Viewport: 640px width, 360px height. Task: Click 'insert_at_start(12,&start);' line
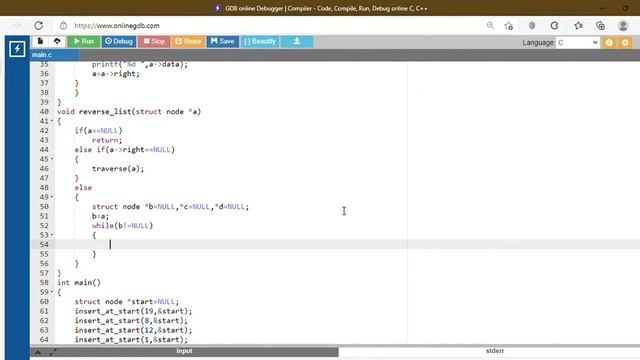pos(133,330)
